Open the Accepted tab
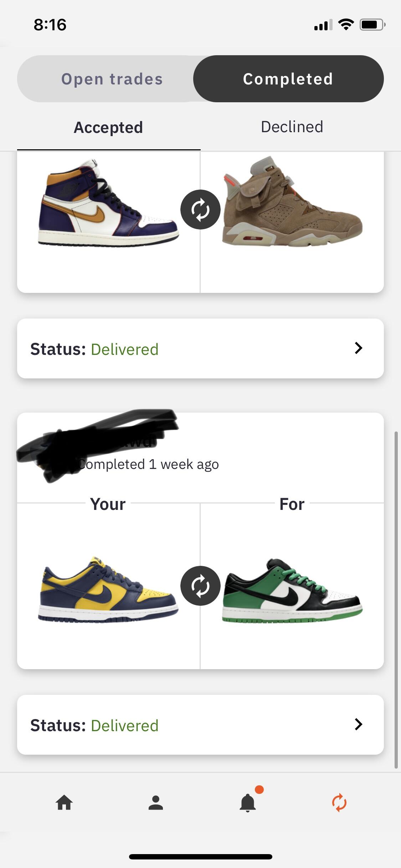This screenshot has height=868, width=401. coord(108,128)
